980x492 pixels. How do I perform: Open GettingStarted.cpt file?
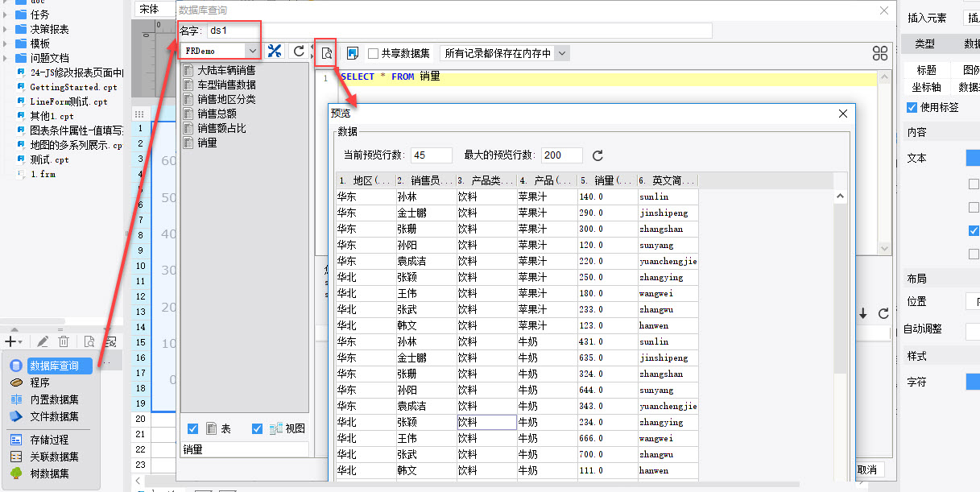click(73, 87)
